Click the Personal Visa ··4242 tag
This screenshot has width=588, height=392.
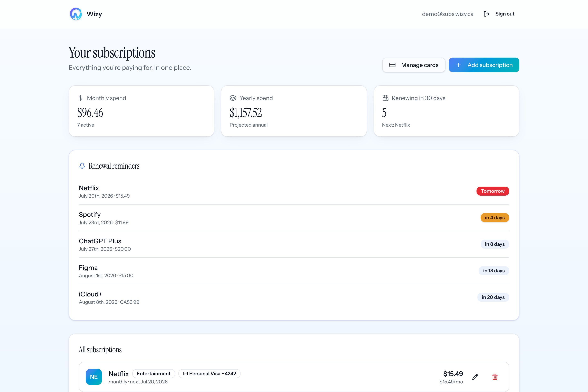(209, 373)
